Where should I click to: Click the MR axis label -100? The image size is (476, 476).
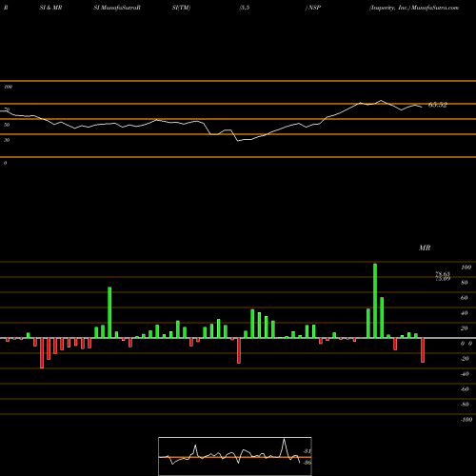pyautogui.click(x=466, y=420)
